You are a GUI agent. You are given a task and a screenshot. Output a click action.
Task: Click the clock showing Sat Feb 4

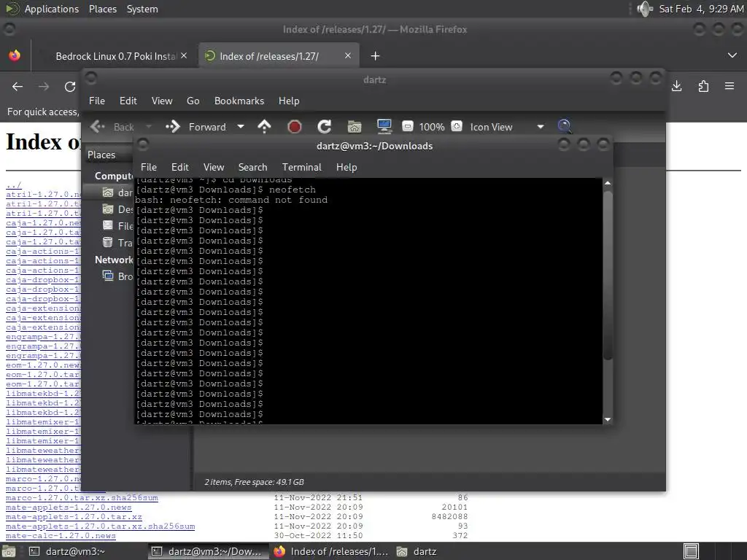coord(701,9)
